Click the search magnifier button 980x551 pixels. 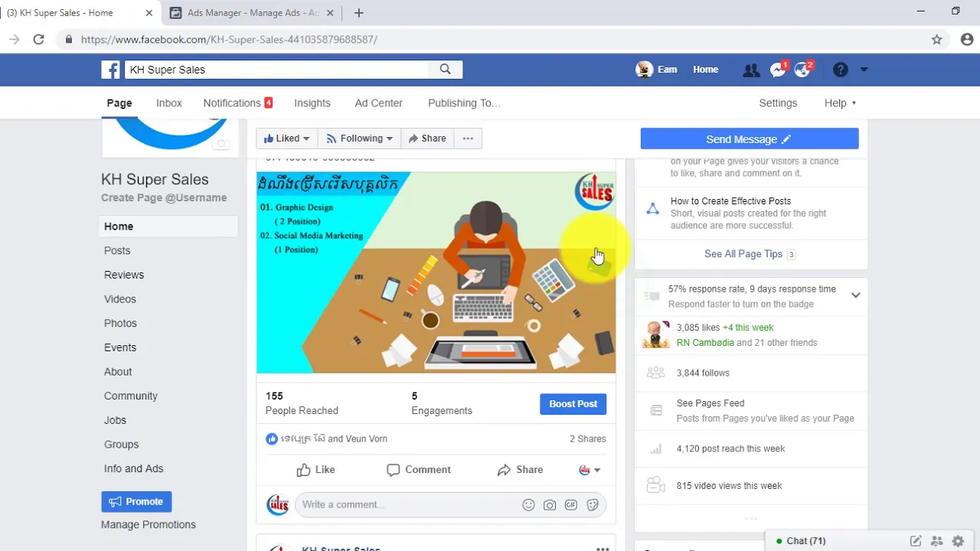pyautogui.click(x=446, y=70)
